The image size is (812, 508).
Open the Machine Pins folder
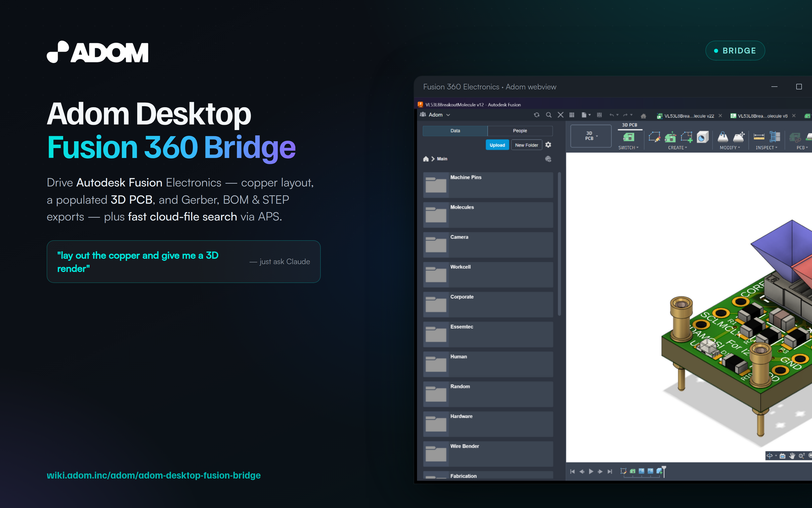[488, 185]
